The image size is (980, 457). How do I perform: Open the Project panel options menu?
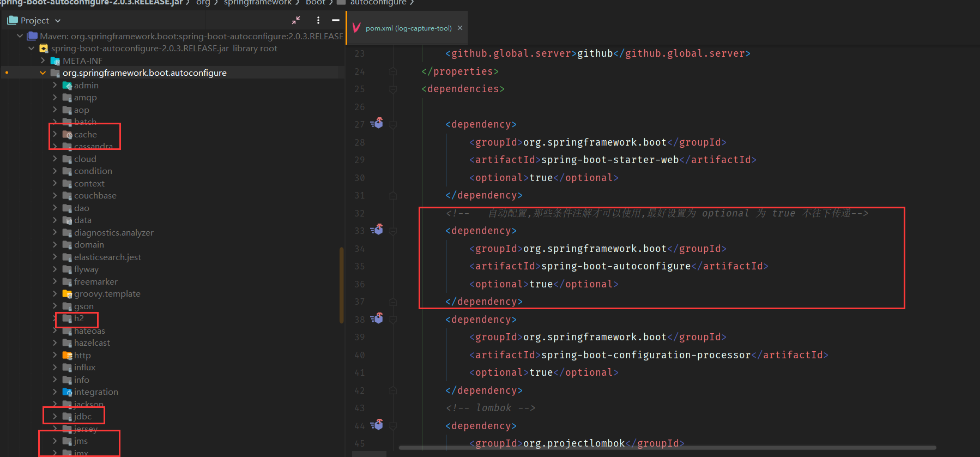click(x=318, y=20)
